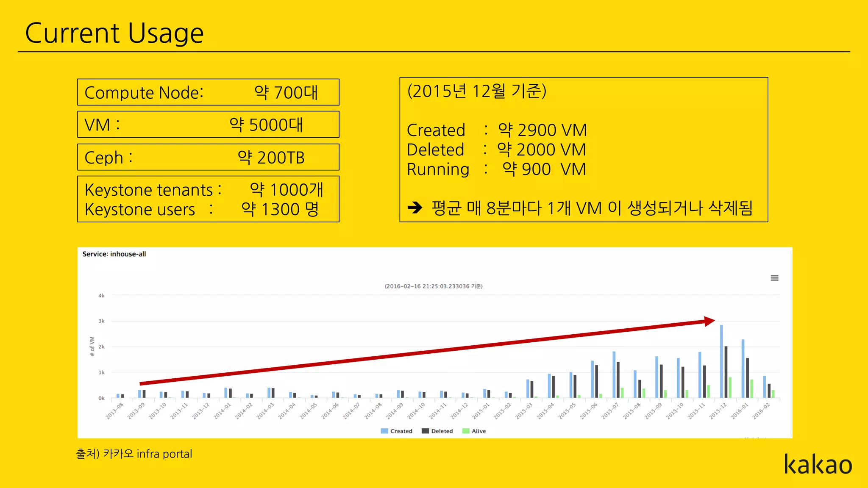
Task: Toggle the Created series in chart legend
Action: point(397,431)
